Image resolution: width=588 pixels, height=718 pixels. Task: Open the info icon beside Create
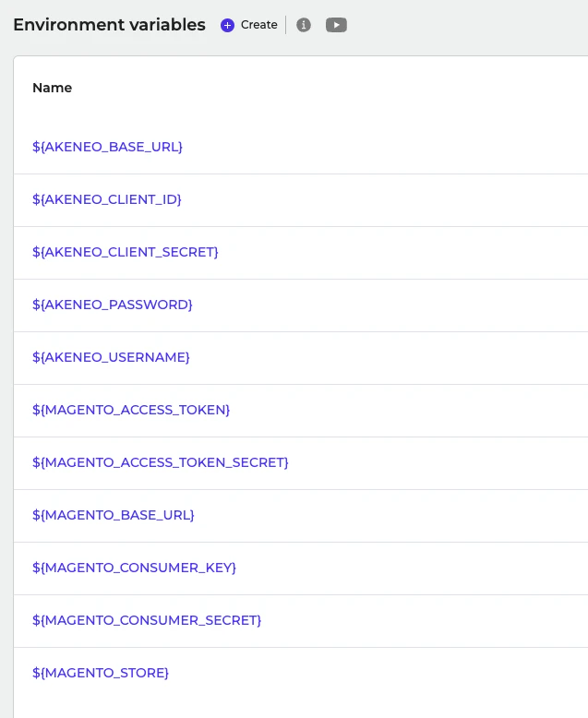[304, 25]
